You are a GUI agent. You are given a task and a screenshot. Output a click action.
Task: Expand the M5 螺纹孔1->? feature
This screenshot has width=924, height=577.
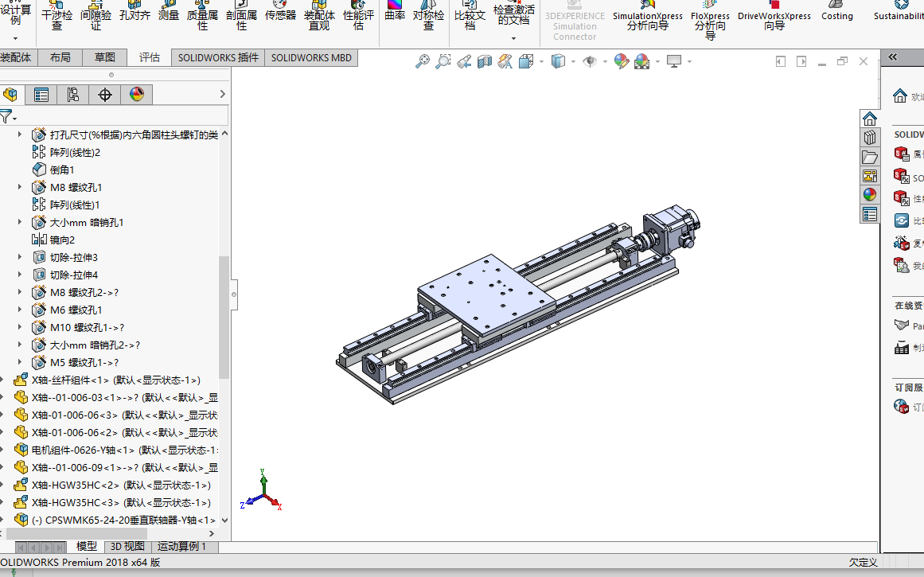pos(19,362)
